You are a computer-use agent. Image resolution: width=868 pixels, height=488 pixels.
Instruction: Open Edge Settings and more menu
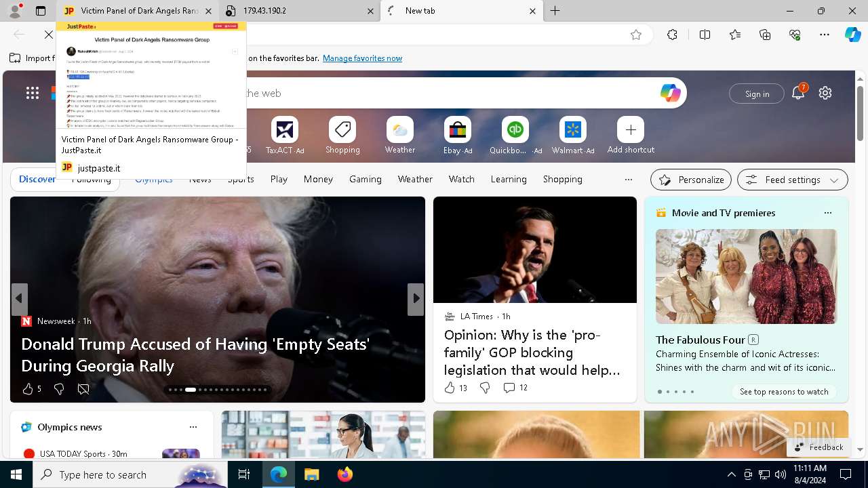[x=825, y=35]
